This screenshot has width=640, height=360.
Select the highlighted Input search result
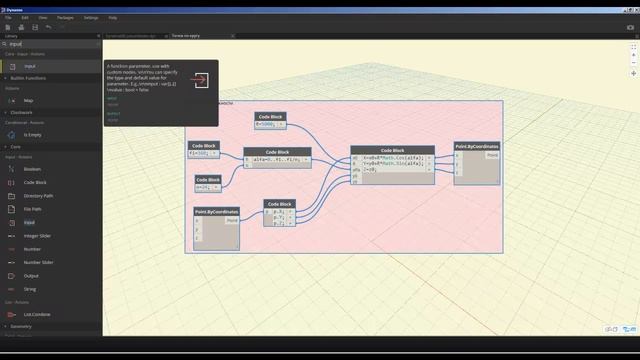click(x=51, y=66)
